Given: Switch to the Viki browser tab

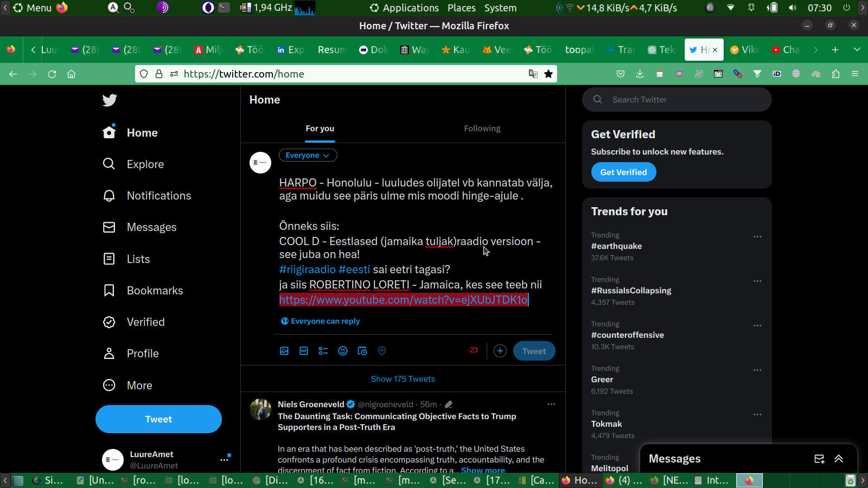Looking at the screenshot, I should (x=745, y=49).
